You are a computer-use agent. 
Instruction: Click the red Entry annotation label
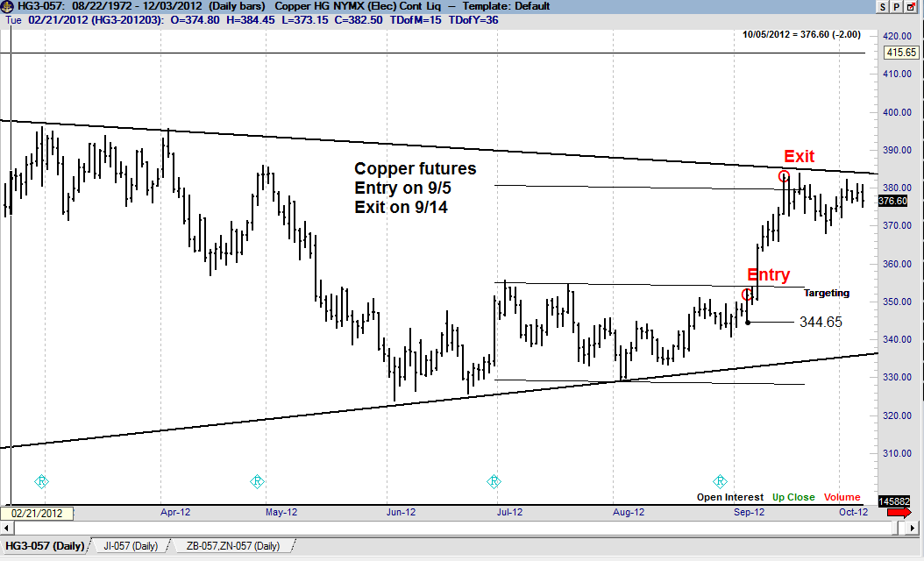click(769, 274)
